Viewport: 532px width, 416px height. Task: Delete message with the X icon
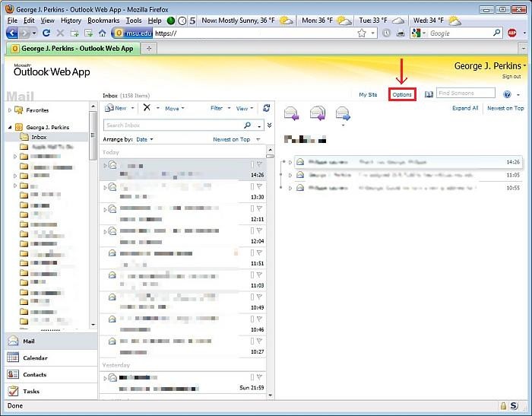pyautogui.click(x=147, y=108)
